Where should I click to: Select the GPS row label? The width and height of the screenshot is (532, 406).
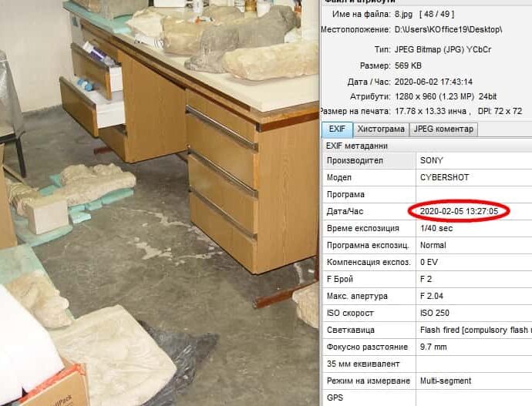click(x=335, y=398)
